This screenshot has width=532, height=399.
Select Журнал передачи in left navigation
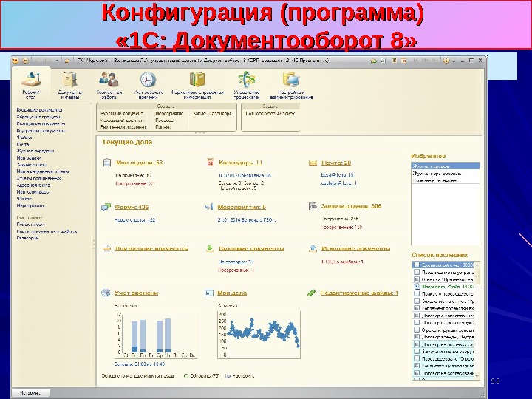tap(35, 151)
